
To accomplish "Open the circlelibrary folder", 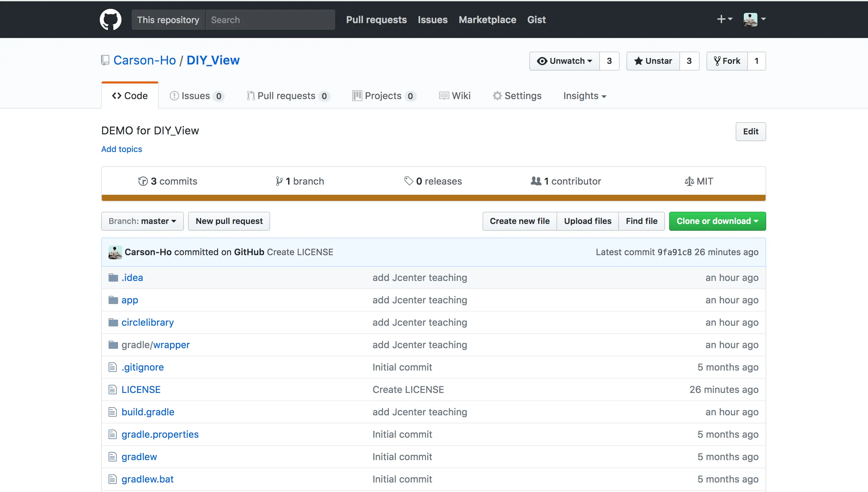I will [147, 322].
